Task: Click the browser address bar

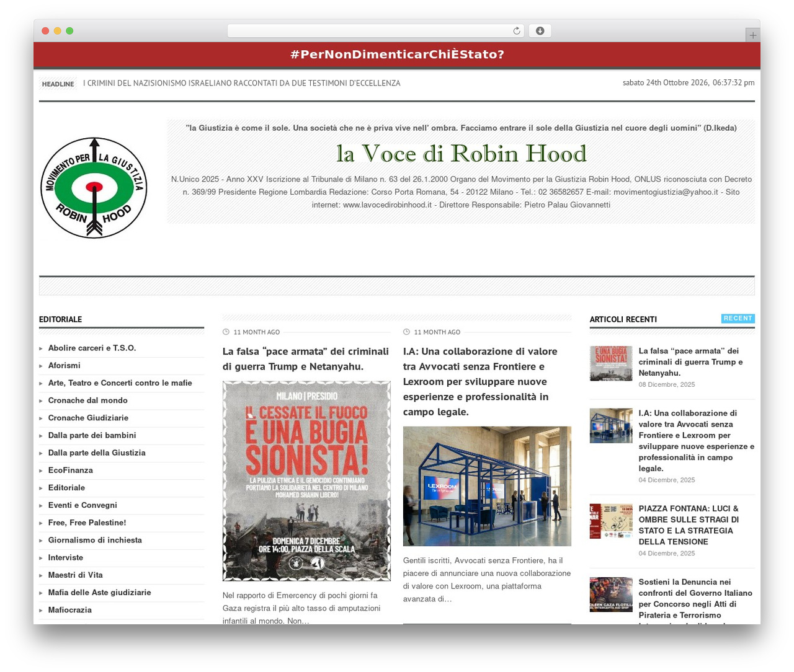Action: tap(375, 31)
